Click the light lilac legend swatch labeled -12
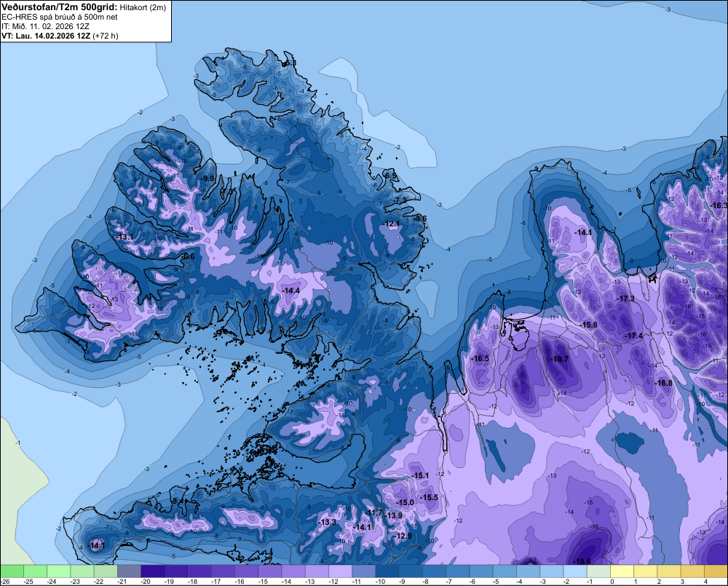Screen dimensions: 728x586 point(340,571)
